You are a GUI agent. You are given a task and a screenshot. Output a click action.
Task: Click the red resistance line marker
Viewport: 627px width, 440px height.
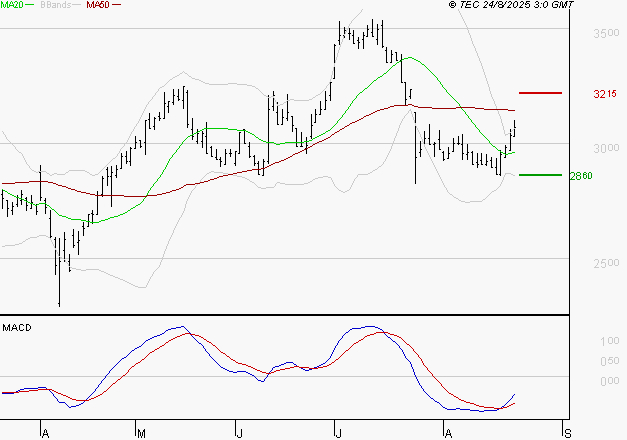(x=540, y=93)
